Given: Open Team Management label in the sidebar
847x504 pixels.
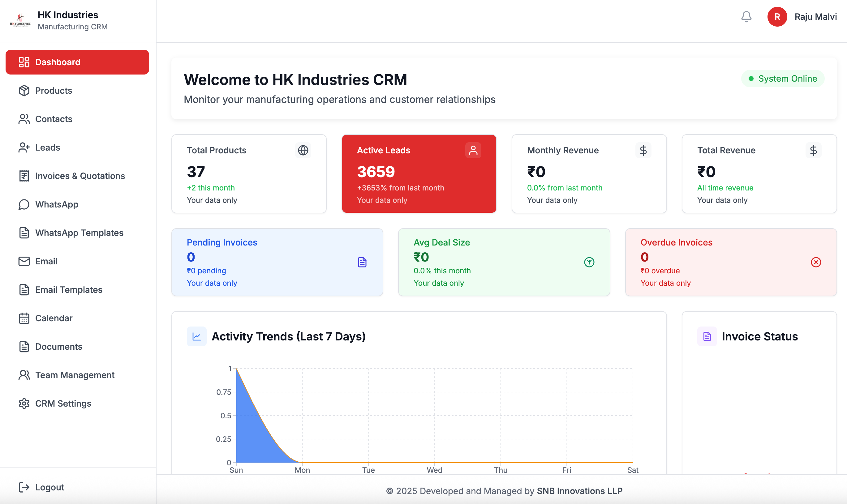Looking at the screenshot, I should [75, 375].
